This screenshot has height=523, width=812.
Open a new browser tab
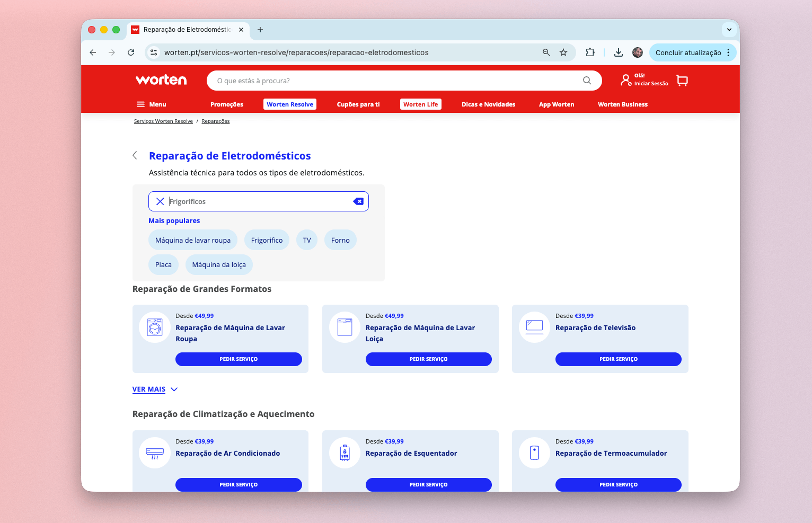click(260, 30)
